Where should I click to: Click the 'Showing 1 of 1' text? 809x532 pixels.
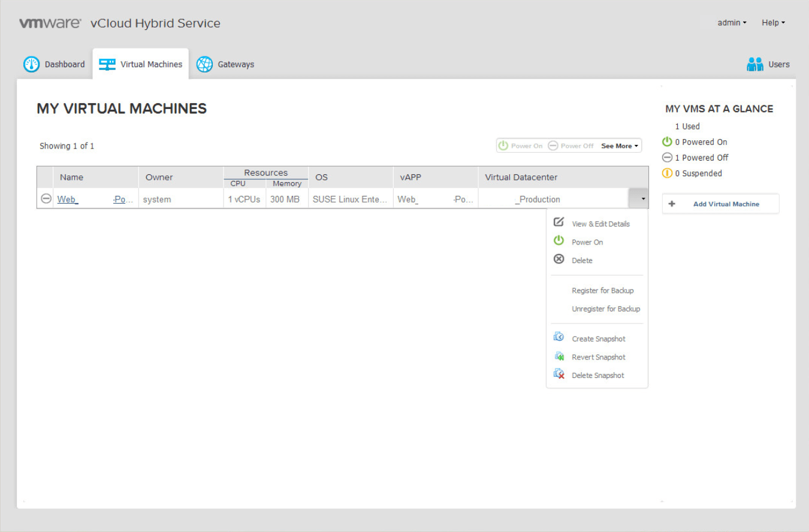(67, 146)
